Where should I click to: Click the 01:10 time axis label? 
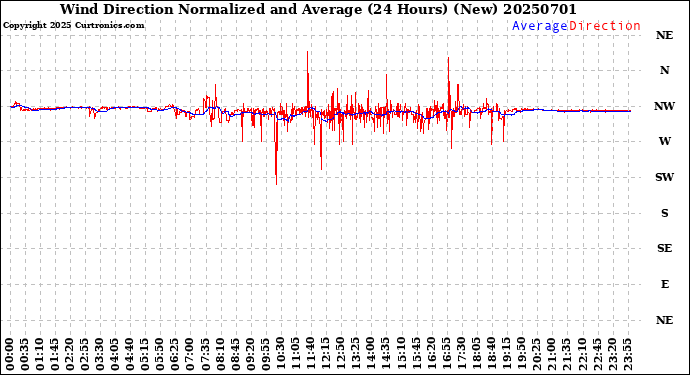click(40, 355)
